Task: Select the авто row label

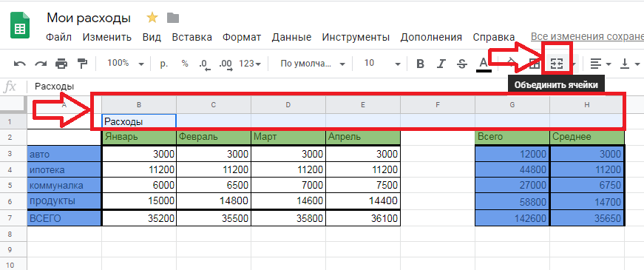Action: tap(64, 154)
